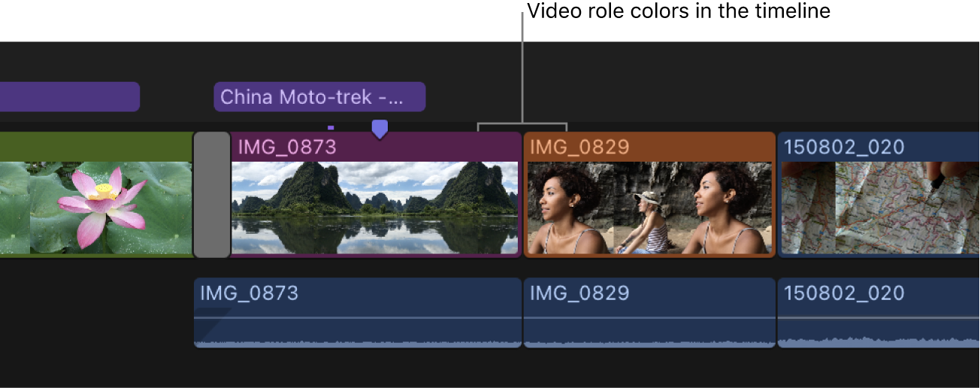This screenshot has height=388, width=980.
Task: Click the blue marker above IMG_0873
Action: pos(380,129)
